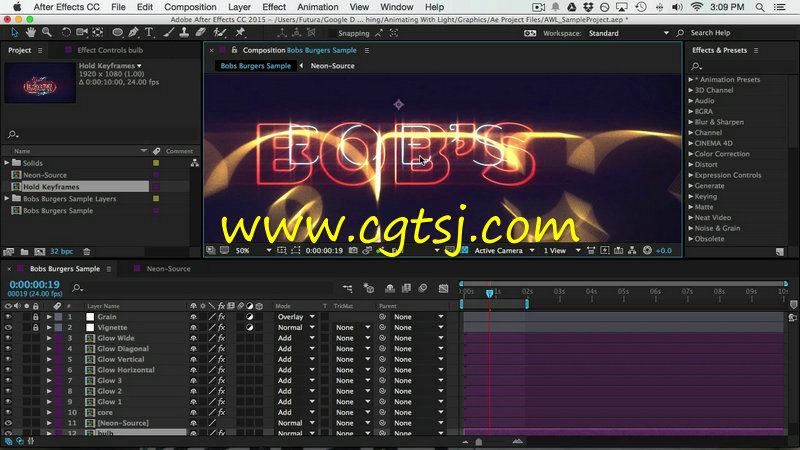Open the Active Camera dropdown
Viewport: 800px width, 450px height.
click(x=504, y=251)
